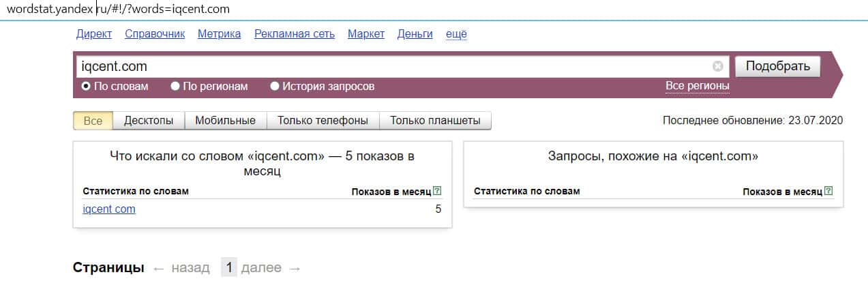Switch to 'Мобильные' device tab
The image size is (868, 296).
pos(225,121)
